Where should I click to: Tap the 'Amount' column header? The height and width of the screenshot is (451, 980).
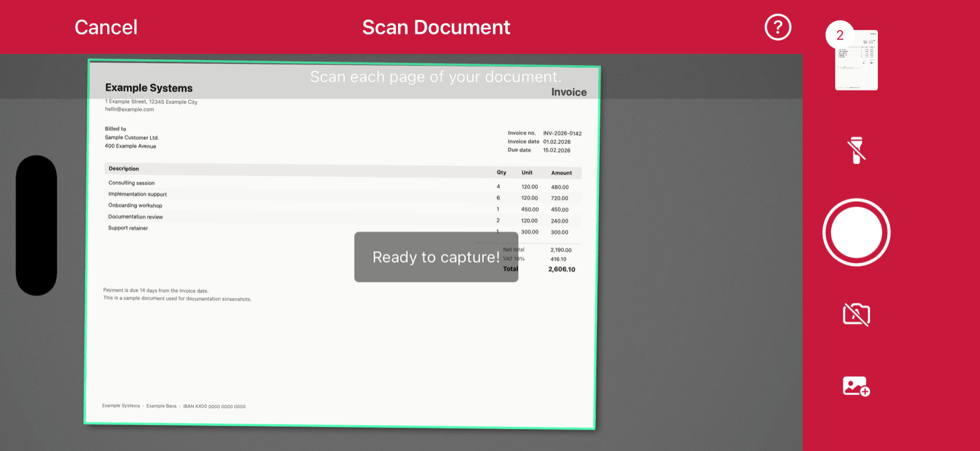coord(561,173)
